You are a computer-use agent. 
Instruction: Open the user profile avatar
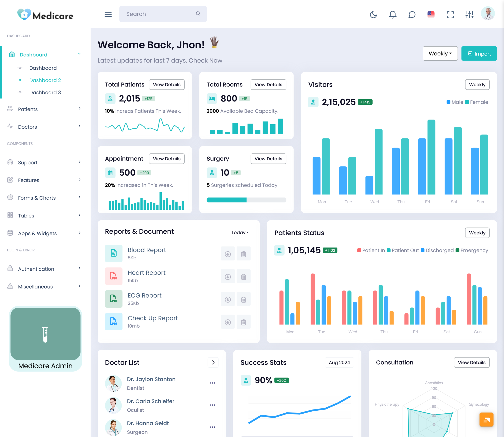[x=488, y=13]
